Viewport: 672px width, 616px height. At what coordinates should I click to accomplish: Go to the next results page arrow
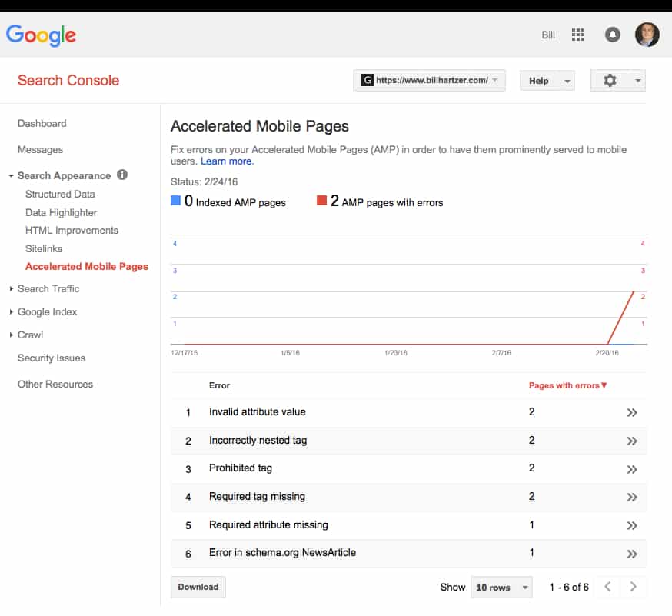pos(633,587)
